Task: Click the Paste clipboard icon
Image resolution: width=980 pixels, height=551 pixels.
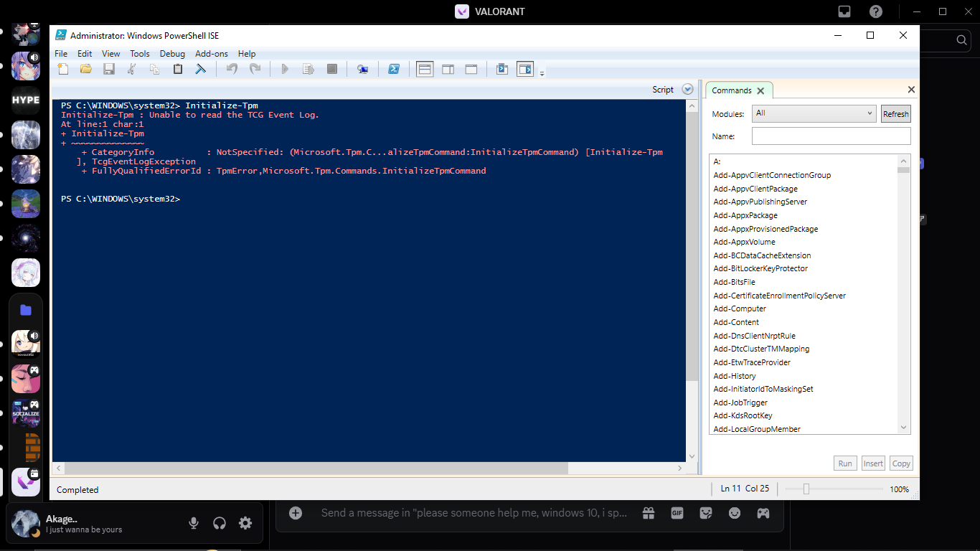Action: 178,70
